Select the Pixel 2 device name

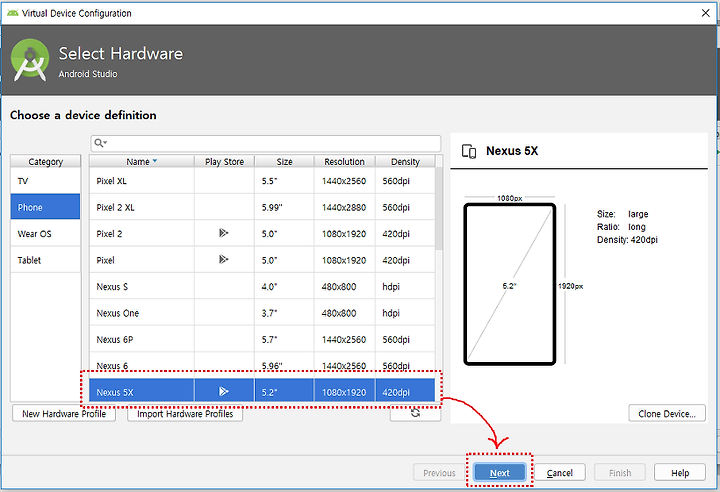[109, 233]
